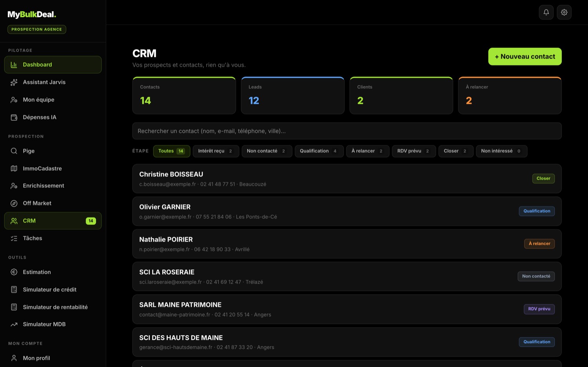Click the Dashboard bar chart icon
The width and height of the screenshot is (588, 367).
(x=14, y=65)
